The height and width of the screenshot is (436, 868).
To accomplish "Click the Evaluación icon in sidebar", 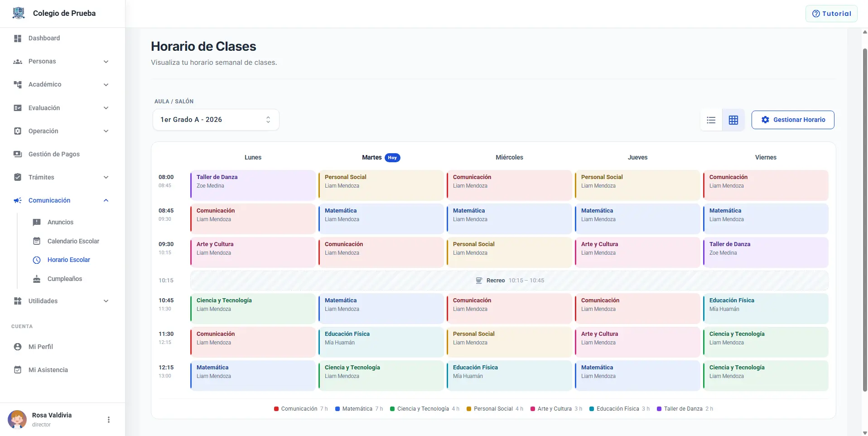I will coord(18,108).
